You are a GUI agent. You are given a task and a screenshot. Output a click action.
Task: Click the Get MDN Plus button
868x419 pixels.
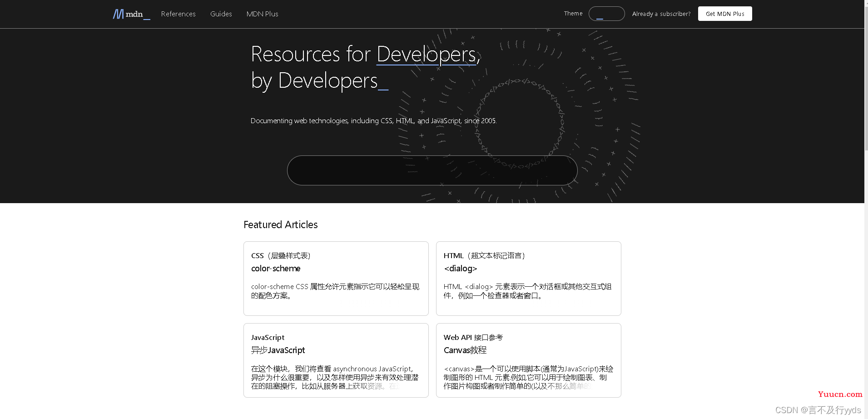(725, 14)
